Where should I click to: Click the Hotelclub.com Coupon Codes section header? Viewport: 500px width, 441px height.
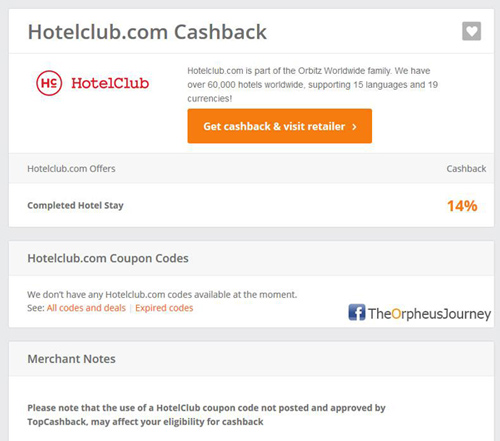click(x=108, y=258)
